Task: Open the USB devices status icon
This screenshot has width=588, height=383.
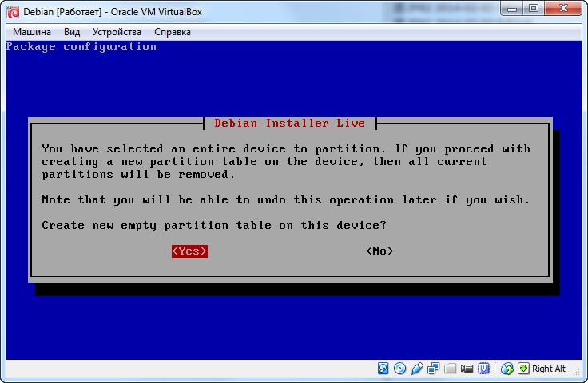Action: tap(417, 369)
